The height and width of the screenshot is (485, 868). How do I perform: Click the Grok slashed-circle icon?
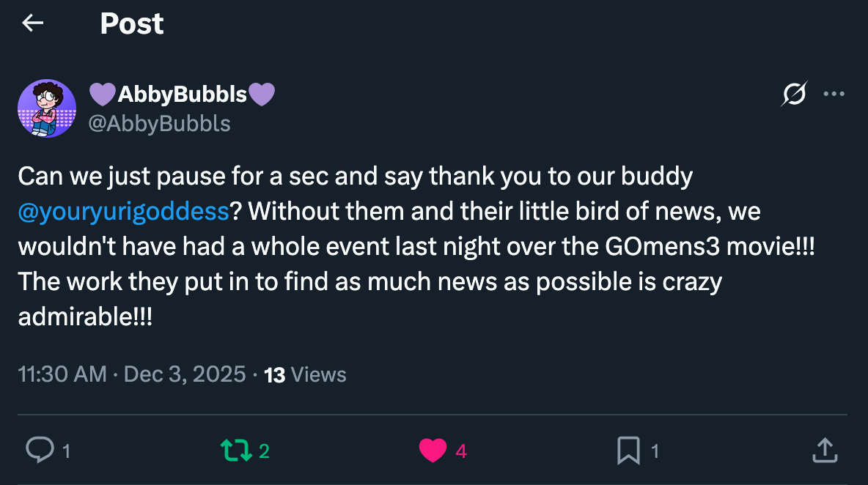[795, 94]
